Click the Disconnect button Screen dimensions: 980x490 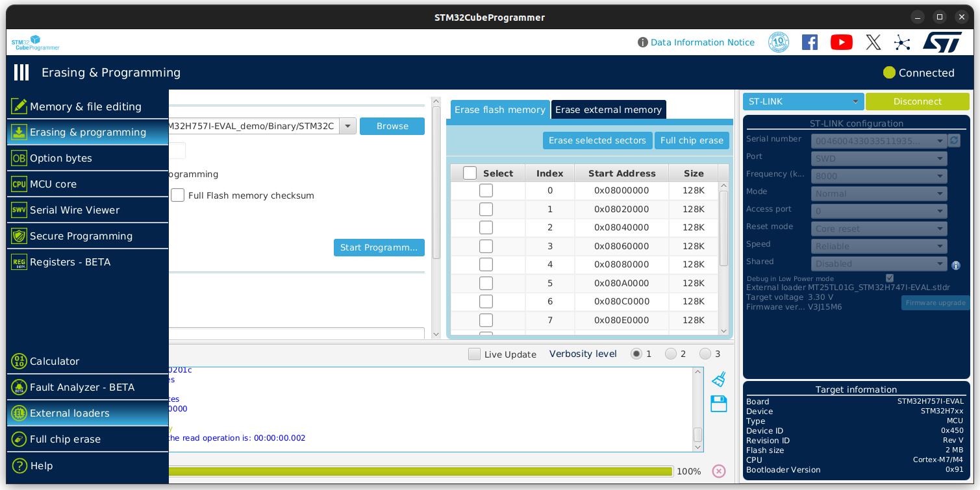917,101
